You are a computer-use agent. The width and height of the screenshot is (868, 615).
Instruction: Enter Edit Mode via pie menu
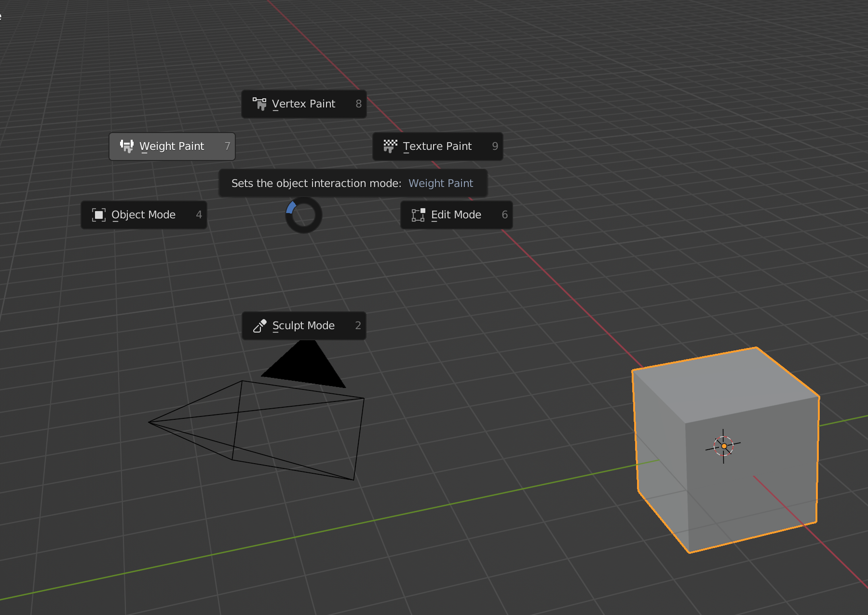[x=457, y=215]
